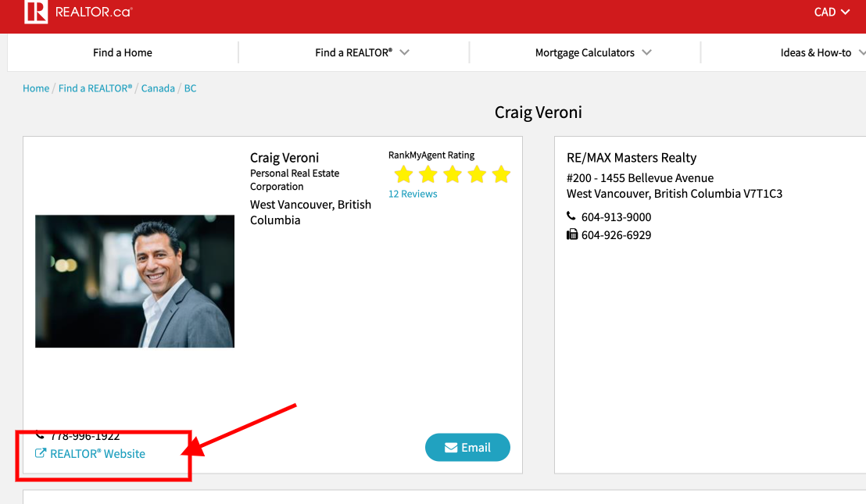This screenshot has height=504, width=866.
Task: Click the Mortgage Calculators menu label
Action: click(585, 52)
